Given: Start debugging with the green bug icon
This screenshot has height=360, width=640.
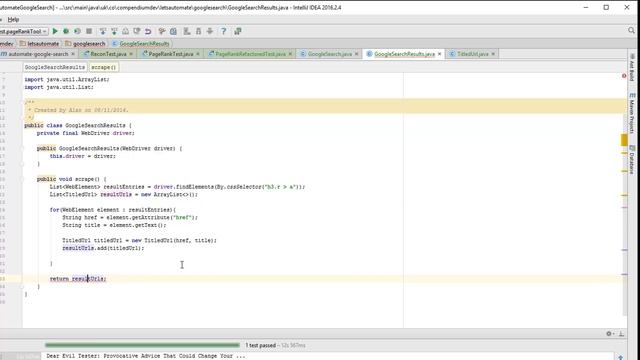Looking at the screenshot, I should (66, 31).
